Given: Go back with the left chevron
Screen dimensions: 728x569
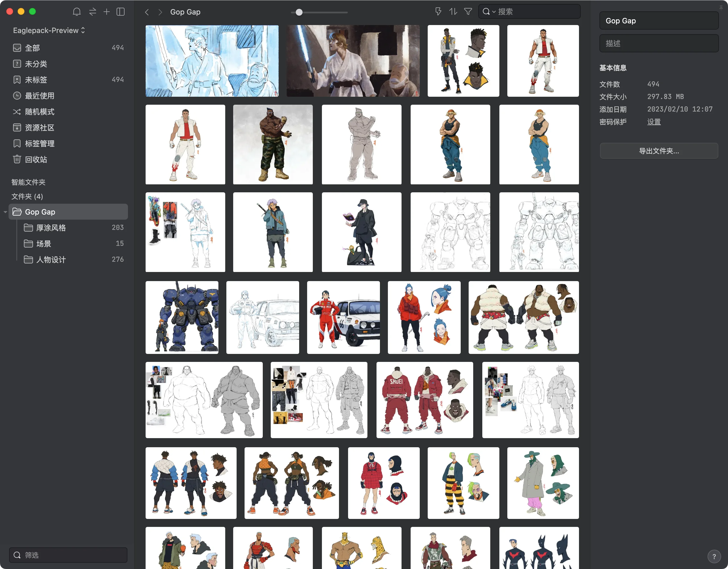Looking at the screenshot, I should [x=147, y=12].
